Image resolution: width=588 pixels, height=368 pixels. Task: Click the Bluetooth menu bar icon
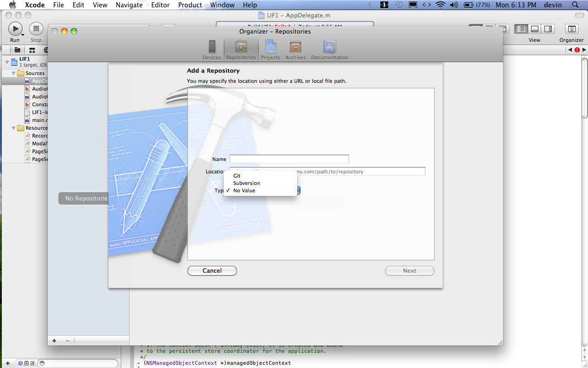coord(370,5)
